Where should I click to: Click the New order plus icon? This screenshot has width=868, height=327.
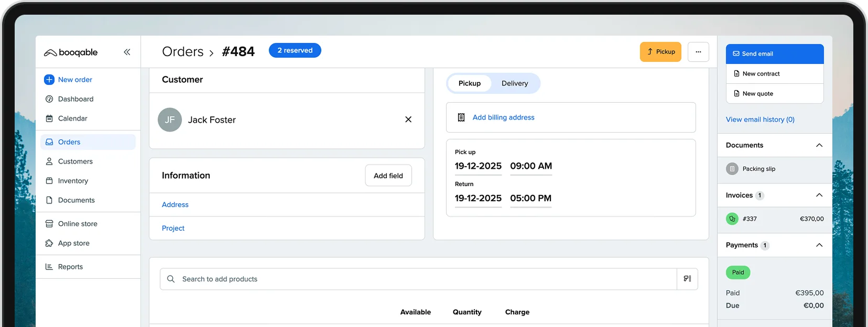[x=49, y=80]
